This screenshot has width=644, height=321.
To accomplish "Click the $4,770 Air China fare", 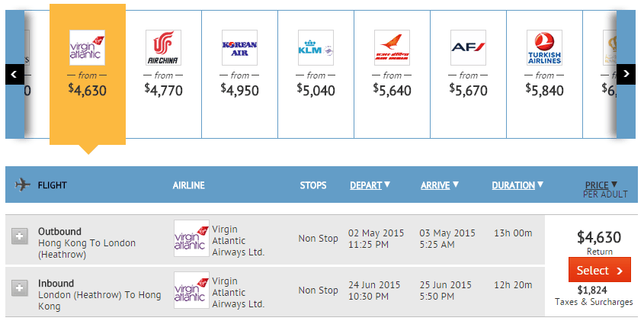I will (x=163, y=89).
